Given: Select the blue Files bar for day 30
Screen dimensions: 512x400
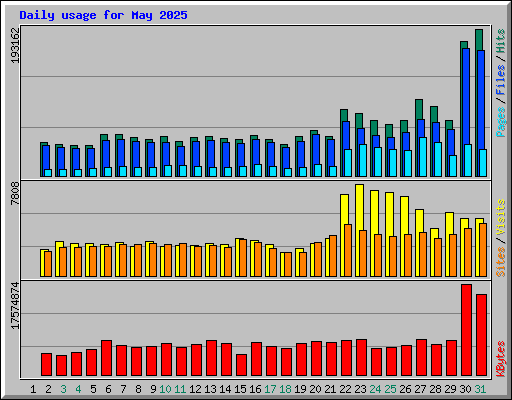Looking at the screenshot, I should pos(466,97).
